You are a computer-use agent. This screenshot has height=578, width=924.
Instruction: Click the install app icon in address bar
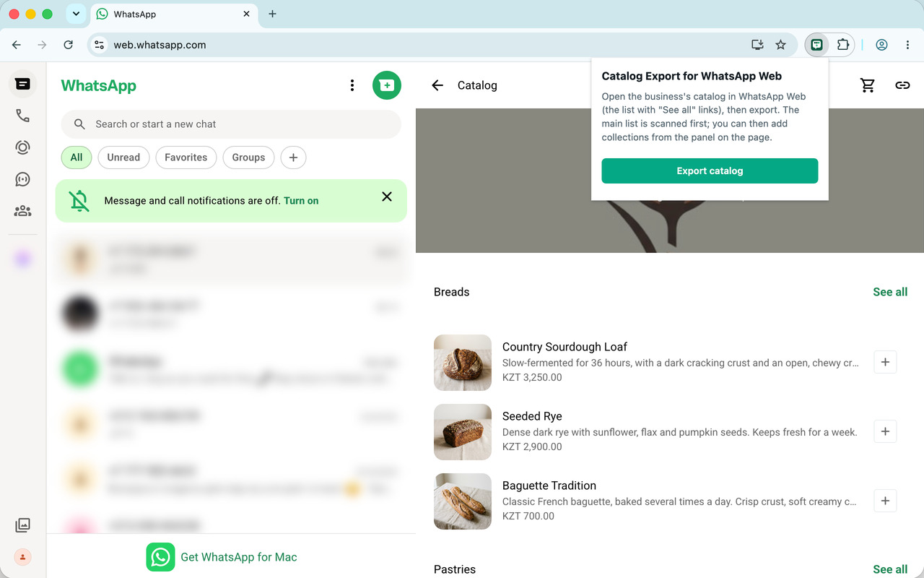tap(757, 45)
